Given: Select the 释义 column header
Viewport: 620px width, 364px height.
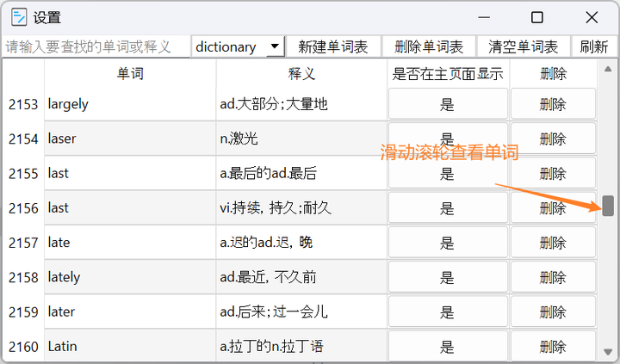Looking at the screenshot, I should click(301, 74).
